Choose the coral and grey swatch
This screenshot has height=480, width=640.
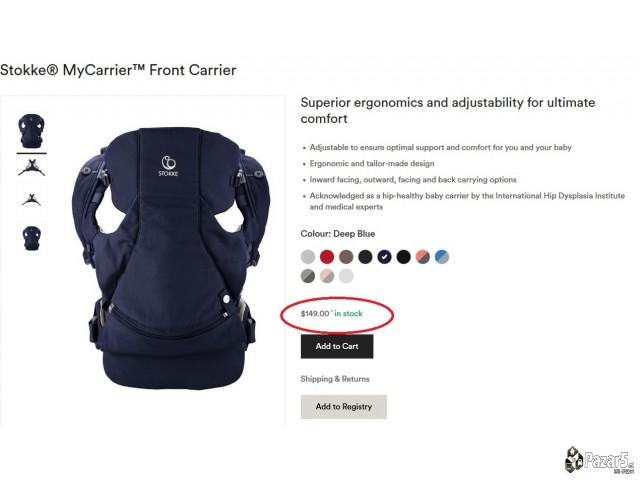pos(423,257)
